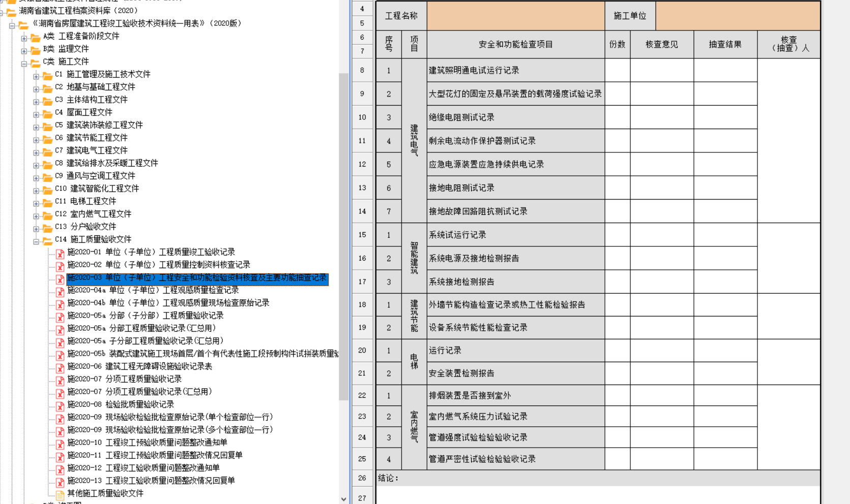Click folder icon of C3 主体结构工程文件
Viewport: 850px width, 504px height.
[x=47, y=101]
